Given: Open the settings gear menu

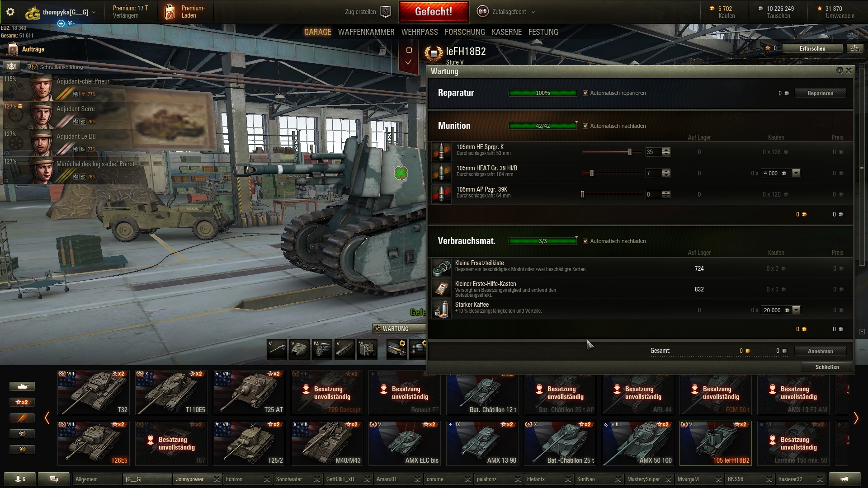Looking at the screenshot, I should (10, 12).
